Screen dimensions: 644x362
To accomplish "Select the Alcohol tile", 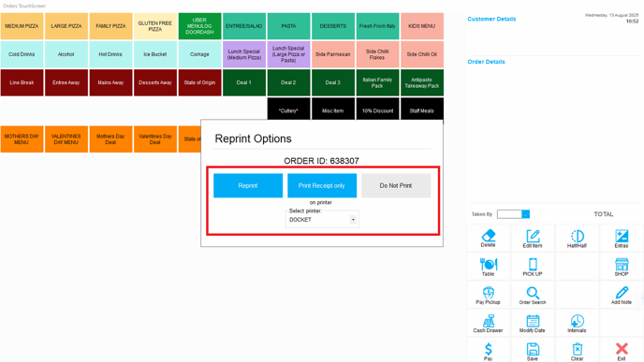I will click(x=66, y=54).
